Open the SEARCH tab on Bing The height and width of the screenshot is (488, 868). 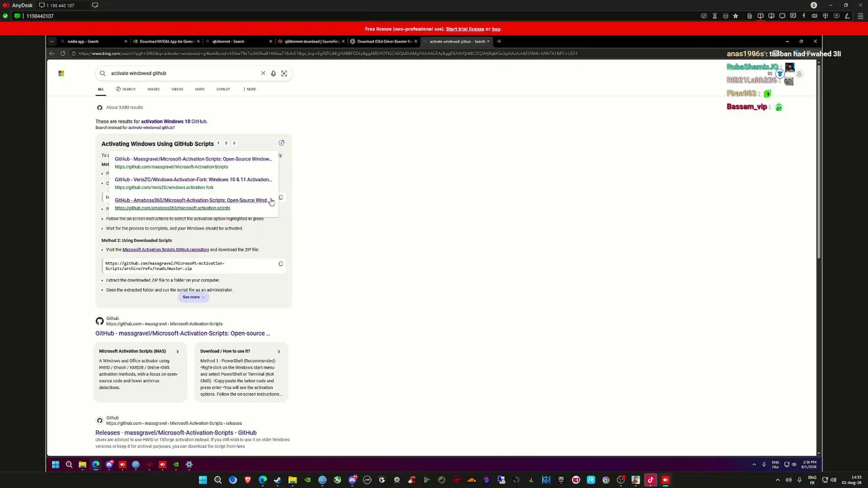point(125,89)
